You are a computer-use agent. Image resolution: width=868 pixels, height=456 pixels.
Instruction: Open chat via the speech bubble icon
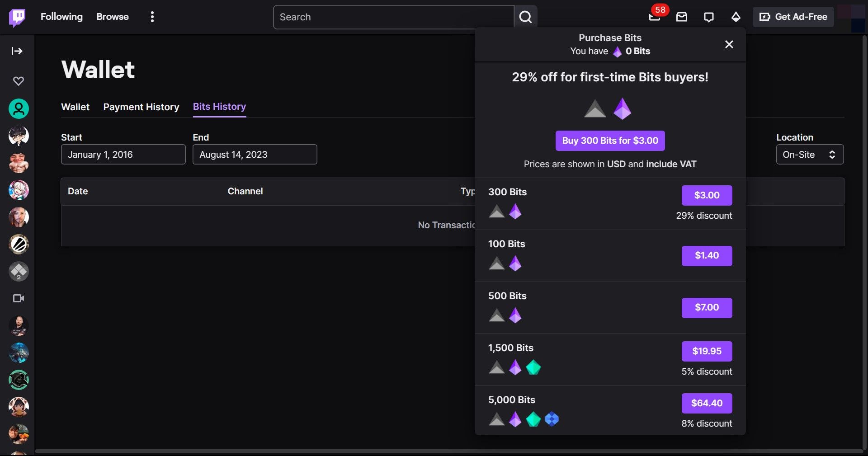(x=708, y=17)
